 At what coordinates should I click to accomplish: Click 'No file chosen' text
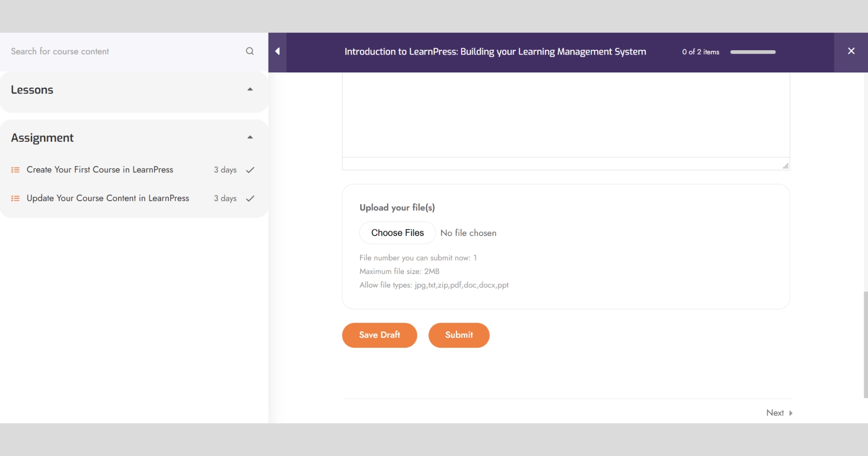pyautogui.click(x=468, y=233)
